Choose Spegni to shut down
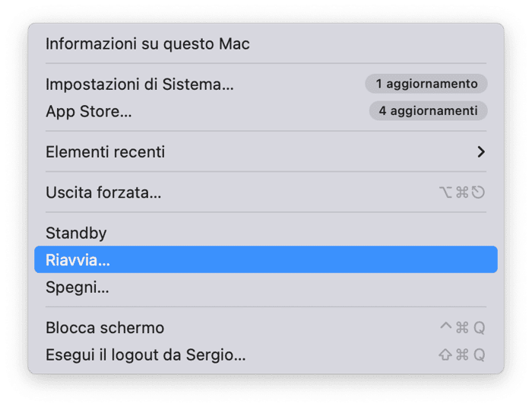 tap(77, 288)
